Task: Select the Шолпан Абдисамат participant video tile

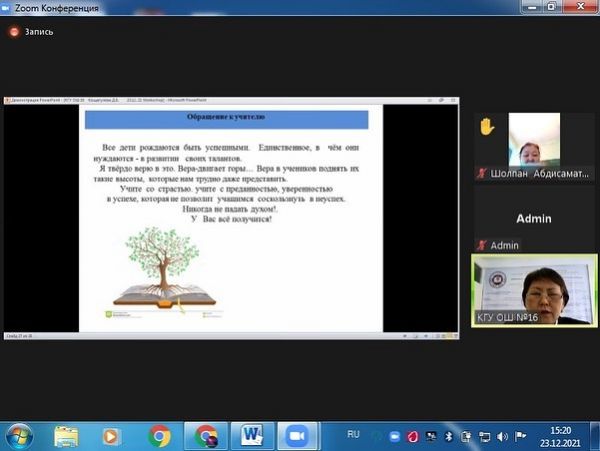Action: 533,145
